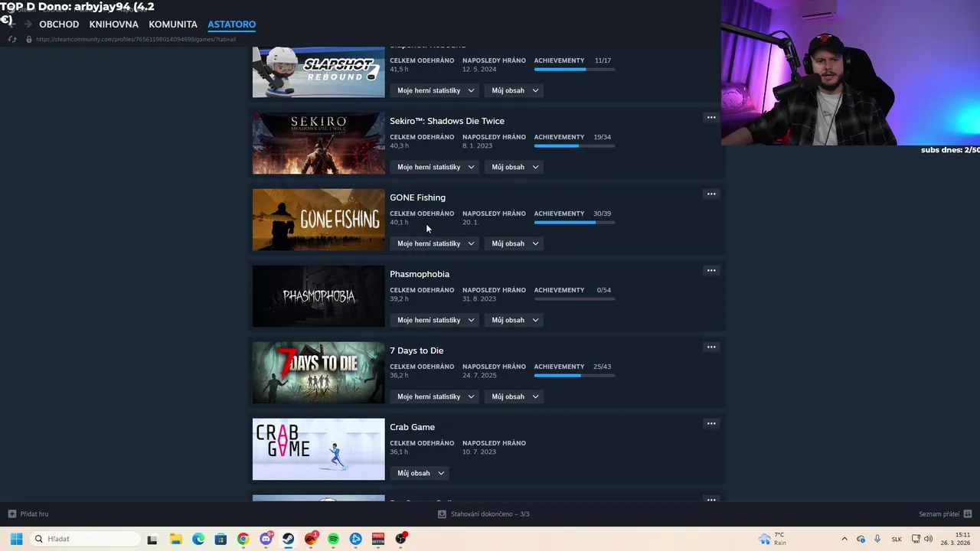
Task: Open Seznam přátel friends list
Action: 939,514
